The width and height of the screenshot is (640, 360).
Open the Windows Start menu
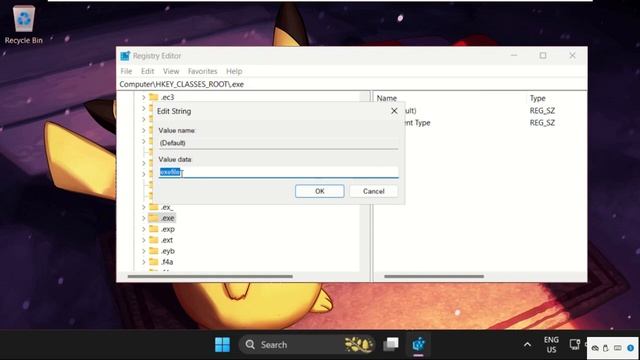click(x=222, y=345)
